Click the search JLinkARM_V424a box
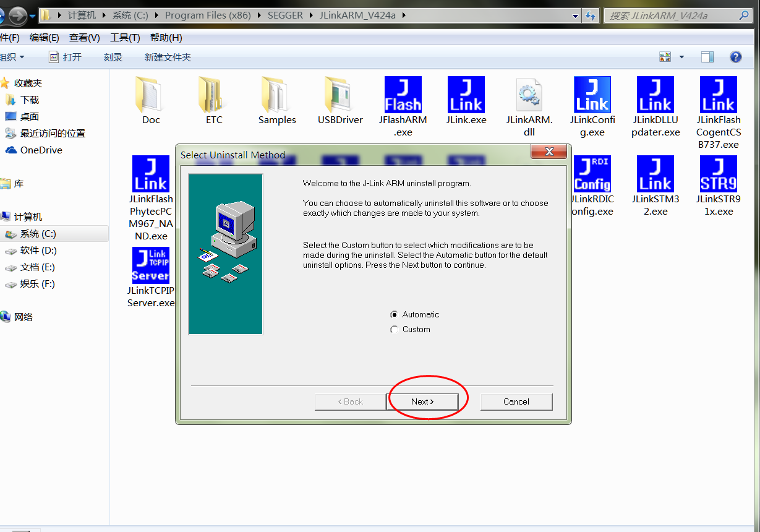The width and height of the screenshot is (760, 532). click(674, 15)
